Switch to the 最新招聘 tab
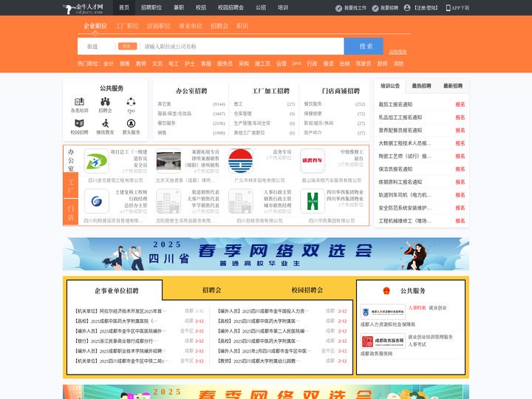 pos(453,86)
